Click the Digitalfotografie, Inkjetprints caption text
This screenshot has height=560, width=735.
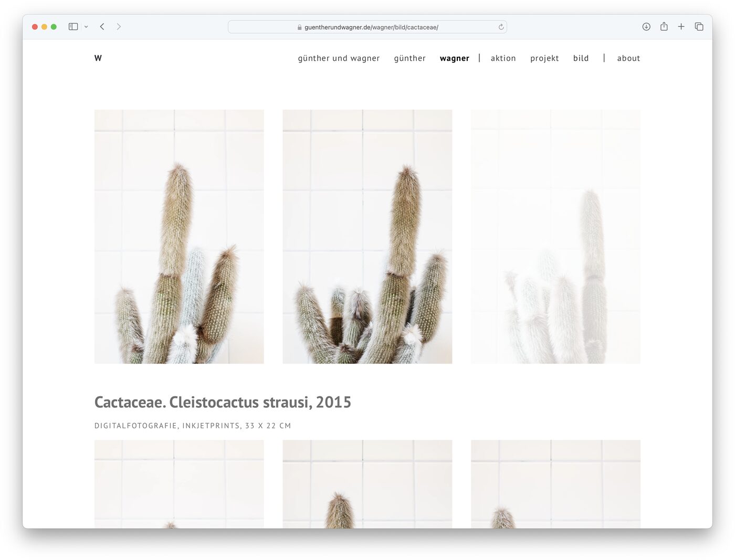click(193, 426)
